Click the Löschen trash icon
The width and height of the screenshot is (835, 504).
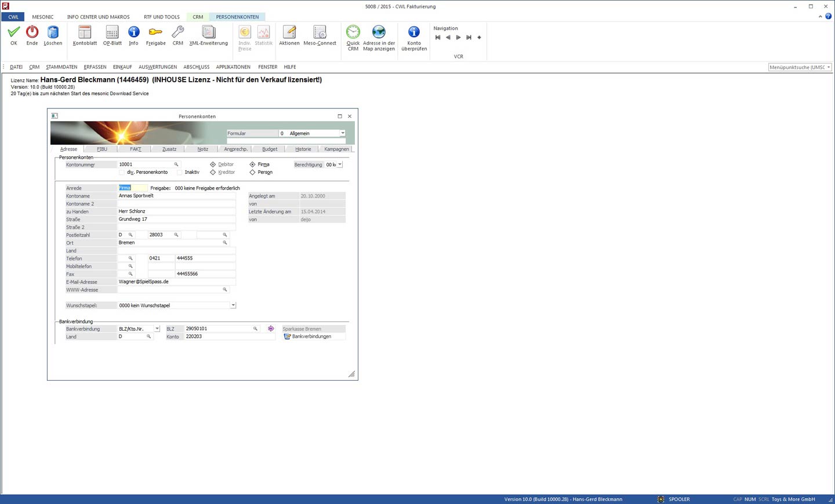pos(53,32)
